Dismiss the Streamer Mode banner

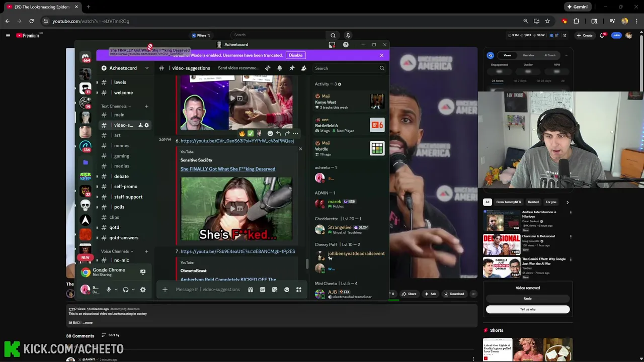[382, 55]
